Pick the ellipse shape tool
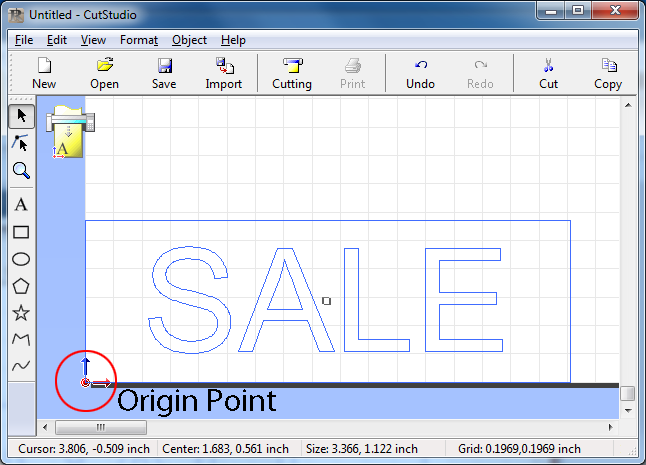Image resolution: width=646 pixels, height=465 pixels. 21,259
